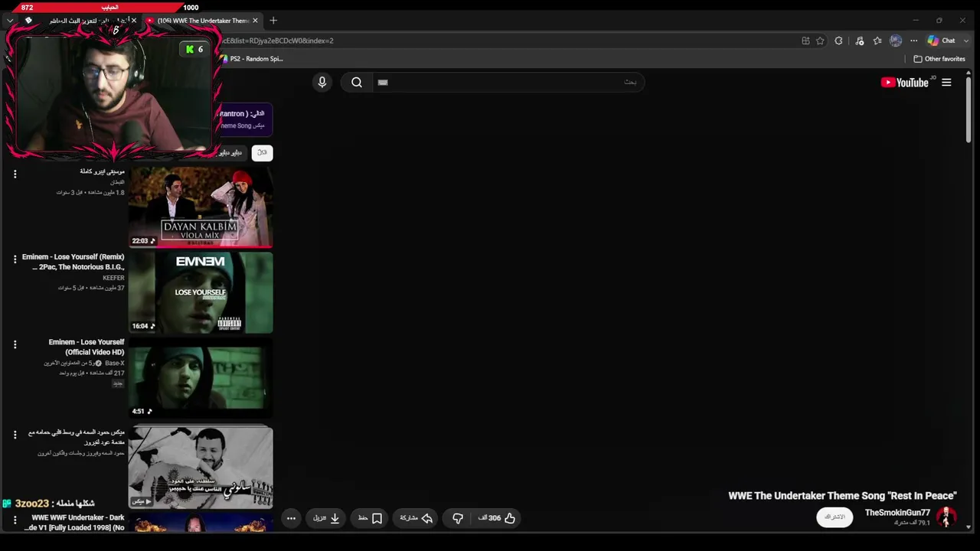Switch to the WWE The Undertaker Theme tab
980x551 pixels.
tap(202, 21)
